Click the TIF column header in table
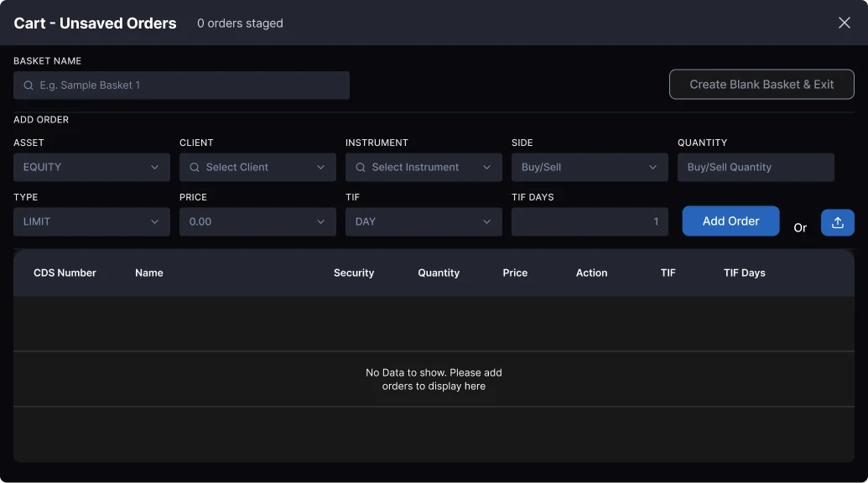The width and height of the screenshot is (868, 483). click(x=668, y=273)
